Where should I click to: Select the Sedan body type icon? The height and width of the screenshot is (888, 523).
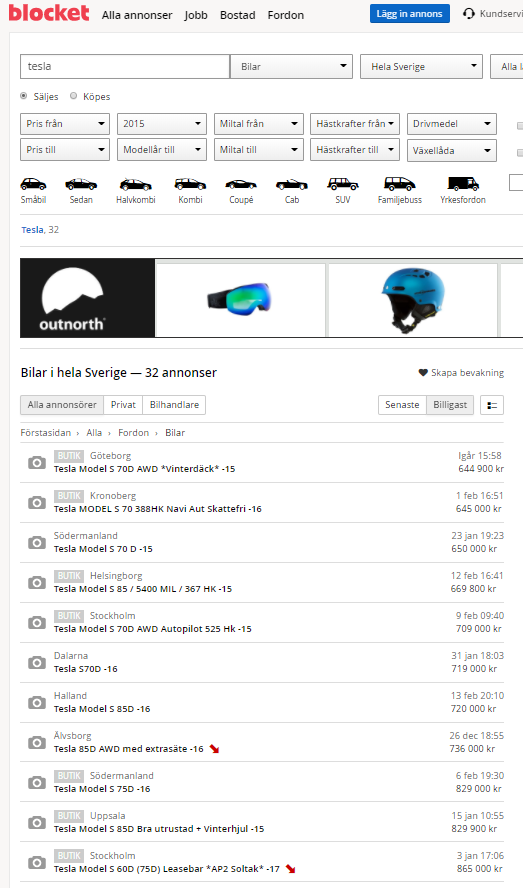(x=81, y=184)
